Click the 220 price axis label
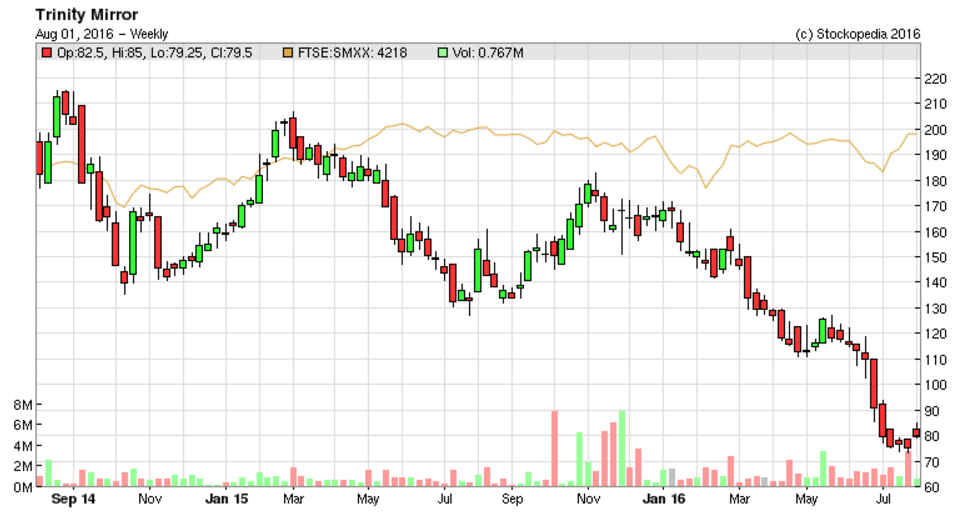This screenshot has width=960, height=519. [936, 78]
